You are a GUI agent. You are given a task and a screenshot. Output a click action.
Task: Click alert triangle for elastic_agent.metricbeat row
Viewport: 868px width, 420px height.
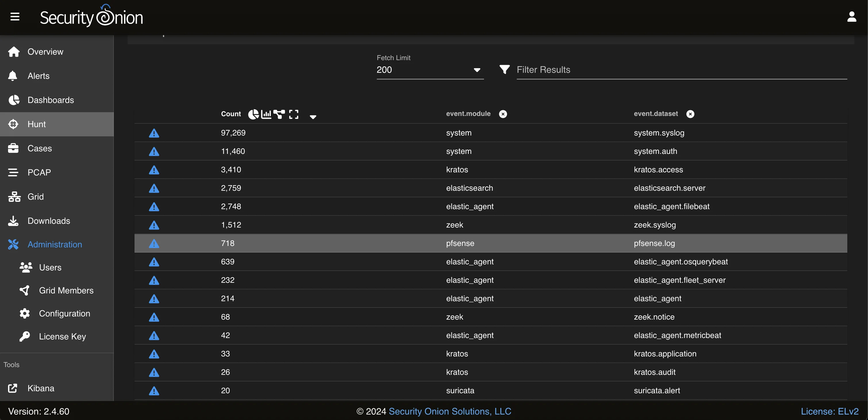point(154,335)
